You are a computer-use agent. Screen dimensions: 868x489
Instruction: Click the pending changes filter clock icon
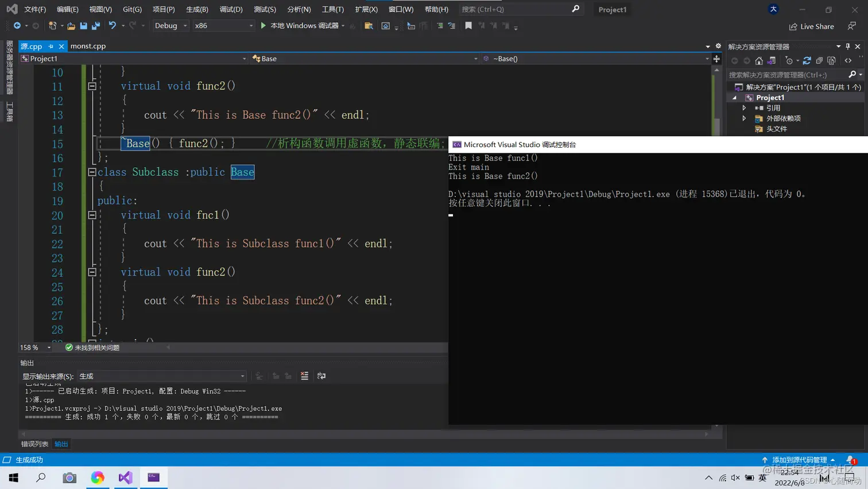[789, 60]
